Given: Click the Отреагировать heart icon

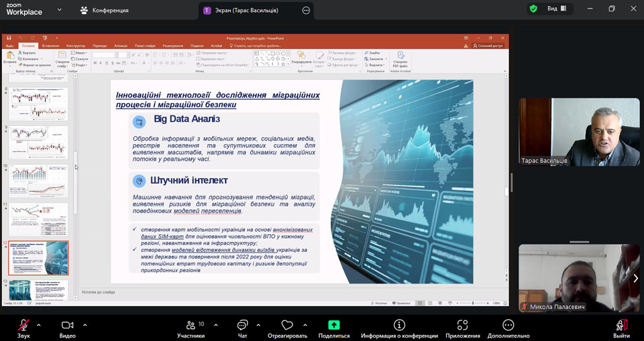Looking at the screenshot, I should tap(287, 326).
